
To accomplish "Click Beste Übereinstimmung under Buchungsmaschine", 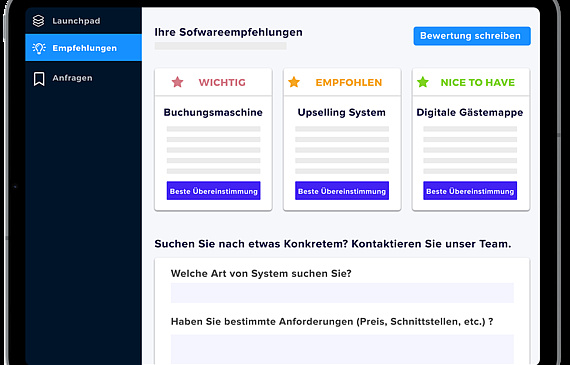I will [x=213, y=191].
